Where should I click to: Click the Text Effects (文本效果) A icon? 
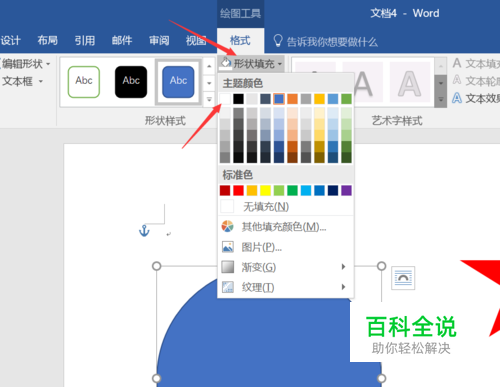click(457, 98)
